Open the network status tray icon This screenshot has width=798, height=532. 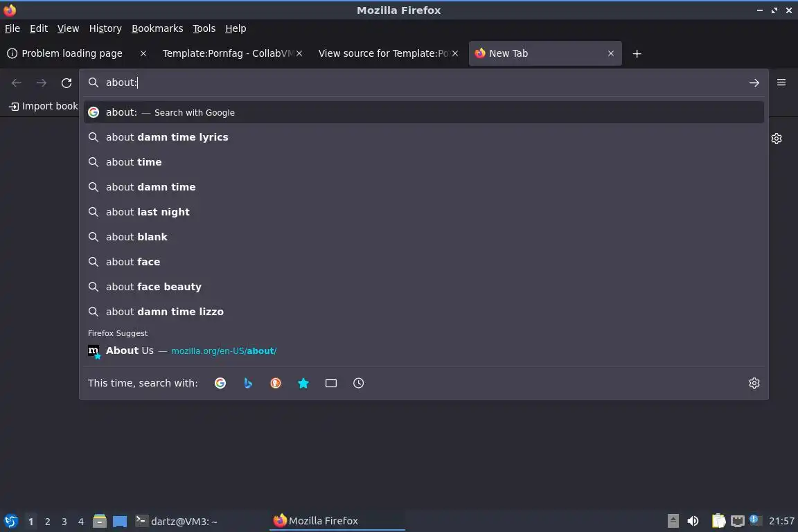pos(738,521)
